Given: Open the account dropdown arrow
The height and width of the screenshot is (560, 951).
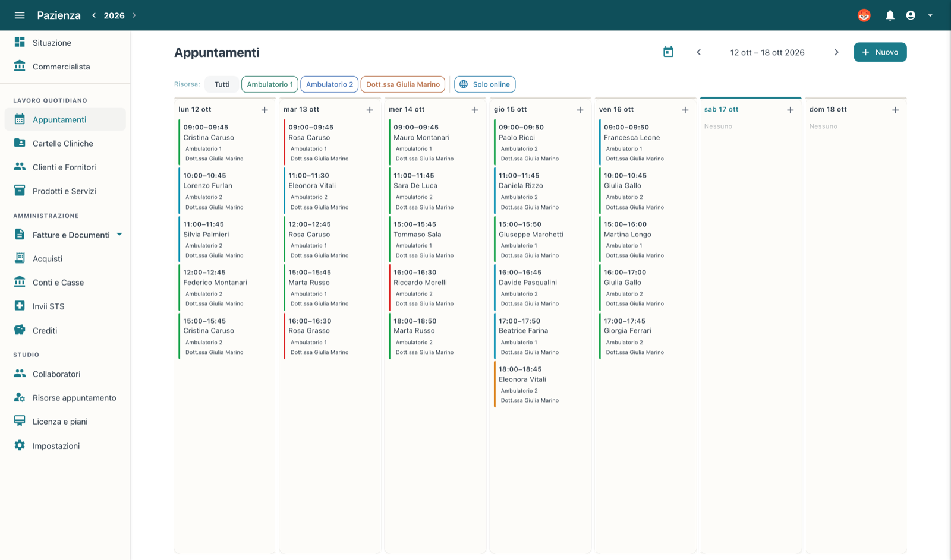Looking at the screenshot, I should coord(930,15).
